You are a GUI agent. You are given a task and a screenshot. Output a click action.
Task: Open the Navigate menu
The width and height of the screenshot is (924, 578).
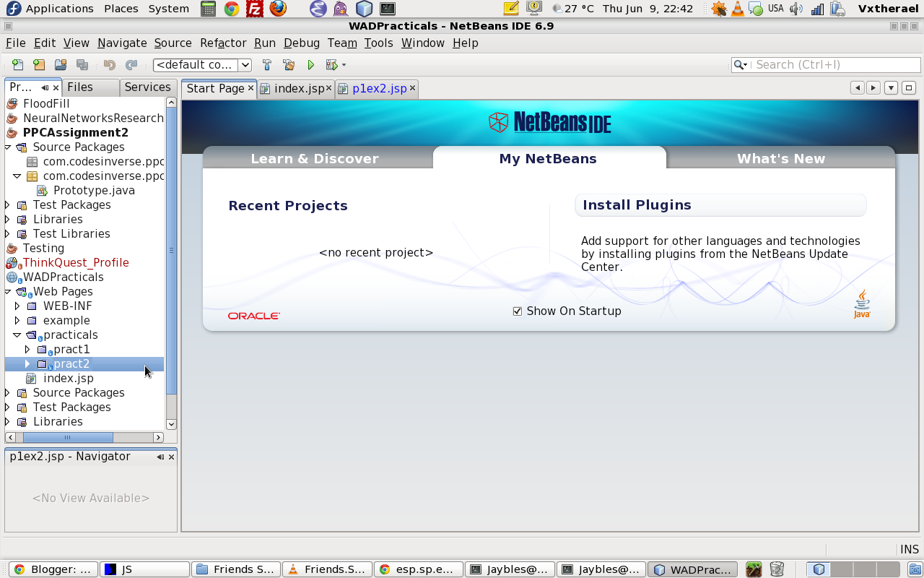(122, 43)
